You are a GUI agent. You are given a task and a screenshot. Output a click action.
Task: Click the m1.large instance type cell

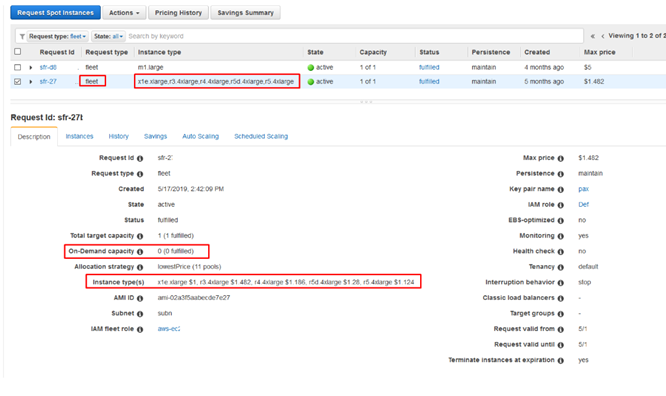150,67
